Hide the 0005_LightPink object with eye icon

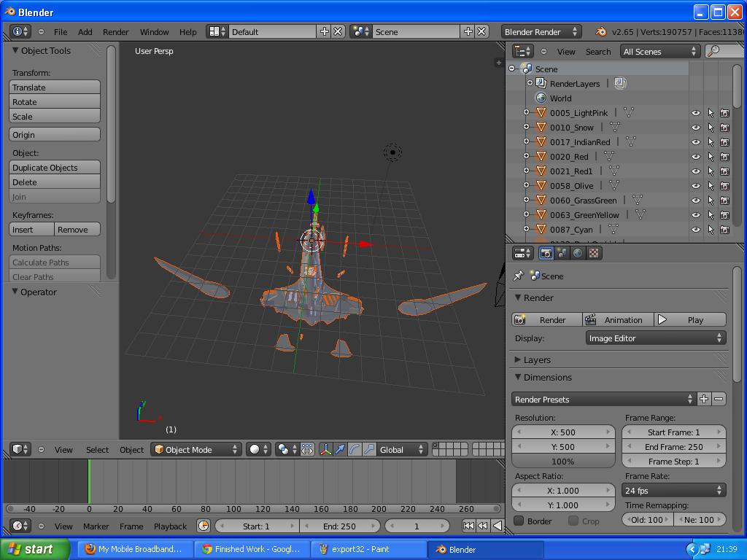(x=695, y=113)
